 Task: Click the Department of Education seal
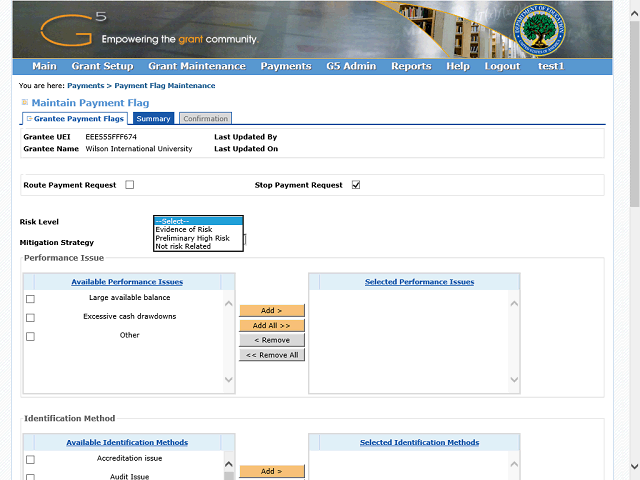541,32
